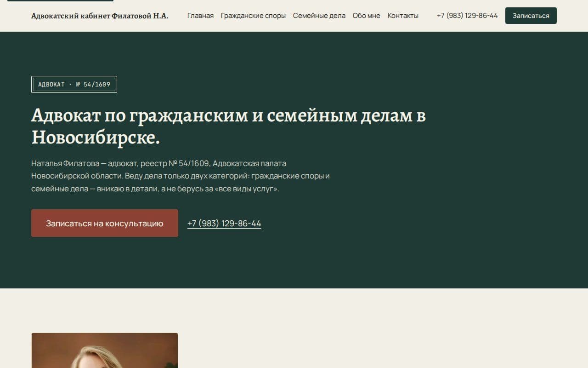The height and width of the screenshot is (368, 588).
Task: Click the АДВОКАТ № 54/1609 badge
Action: 74,84
